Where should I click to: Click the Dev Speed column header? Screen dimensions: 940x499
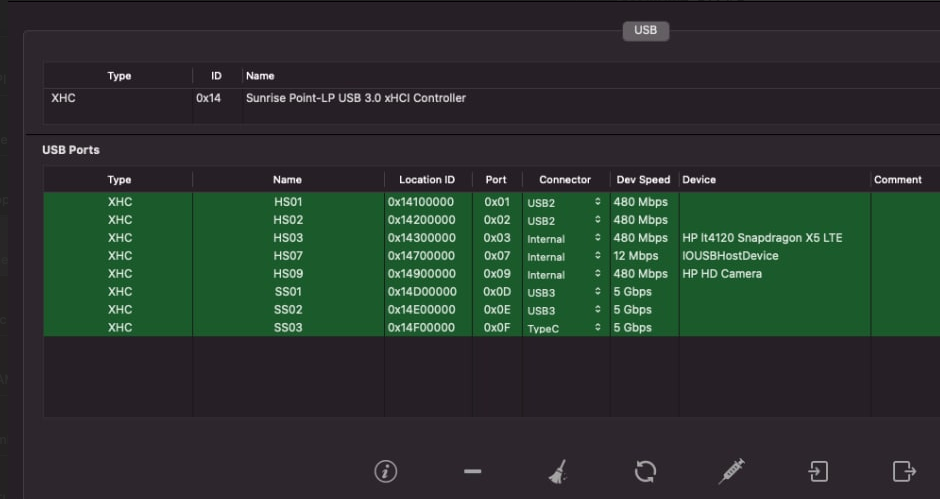click(x=643, y=180)
